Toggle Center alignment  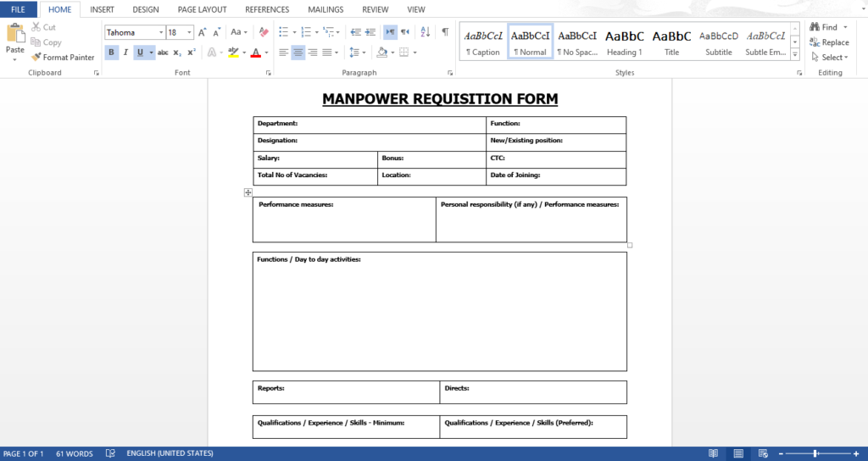pyautogui.click(x=298, y=53)
